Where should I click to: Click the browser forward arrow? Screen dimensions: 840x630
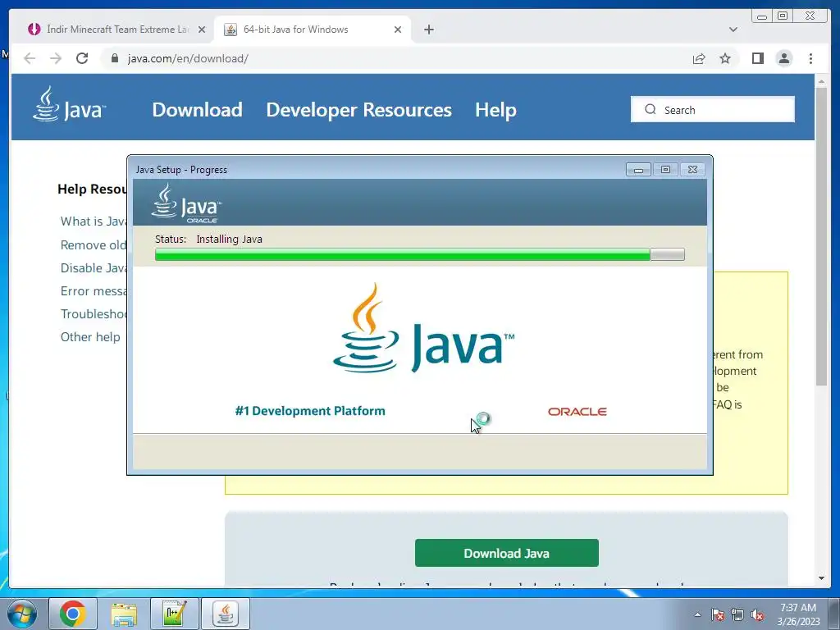(x=56, y=58)
